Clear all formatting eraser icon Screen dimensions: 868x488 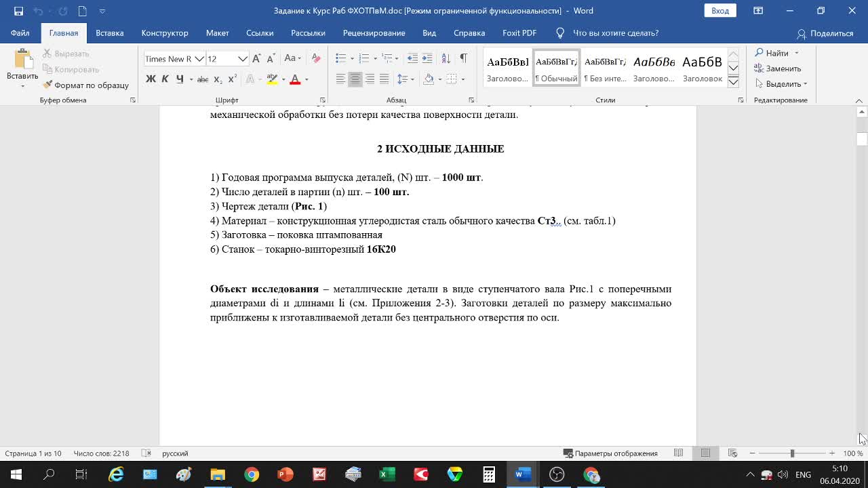316,59
